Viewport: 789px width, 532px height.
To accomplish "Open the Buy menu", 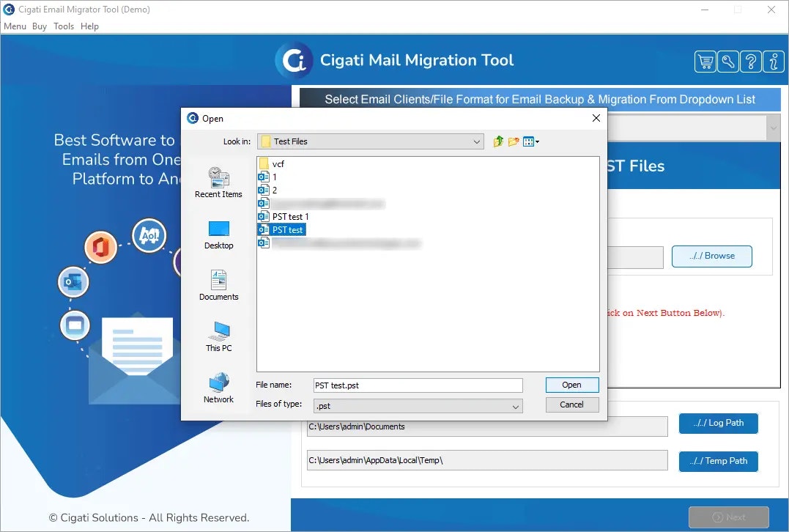I will click(x=40, y=26).
